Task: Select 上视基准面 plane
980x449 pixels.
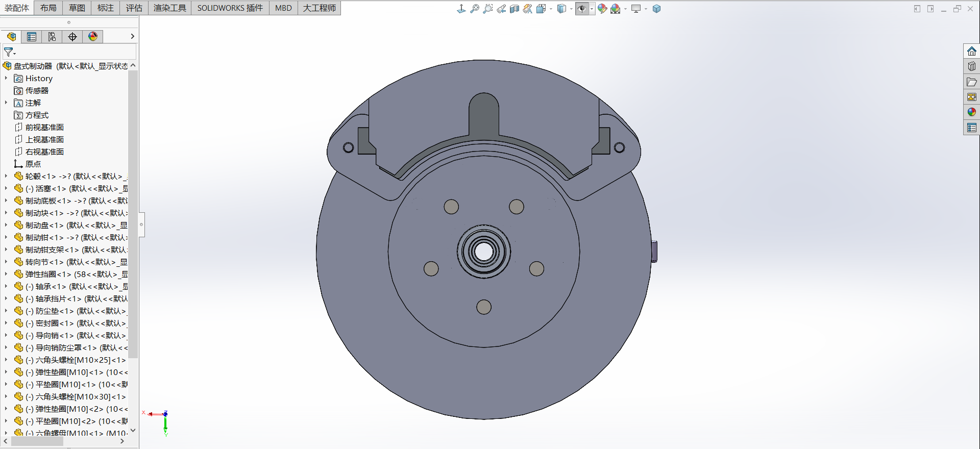Action: 44,139
